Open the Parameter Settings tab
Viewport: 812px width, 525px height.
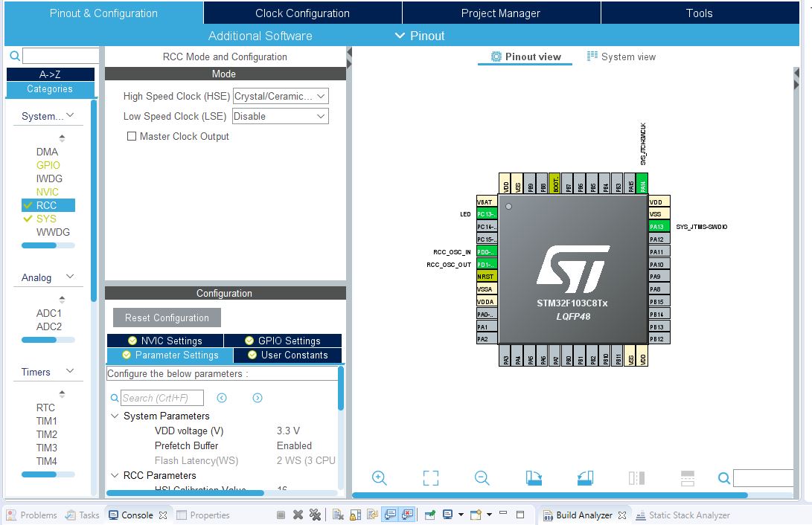(170, 355)
